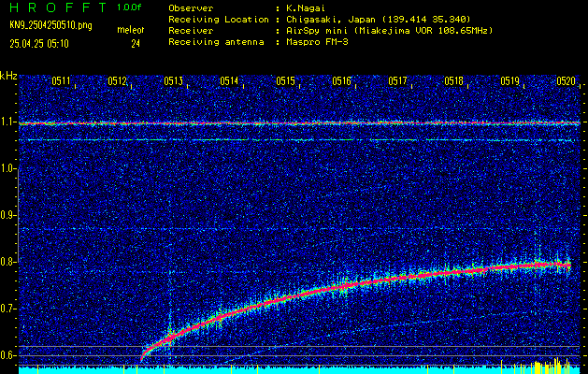Click the filename KN9_2504250510.png

(50, 25)
